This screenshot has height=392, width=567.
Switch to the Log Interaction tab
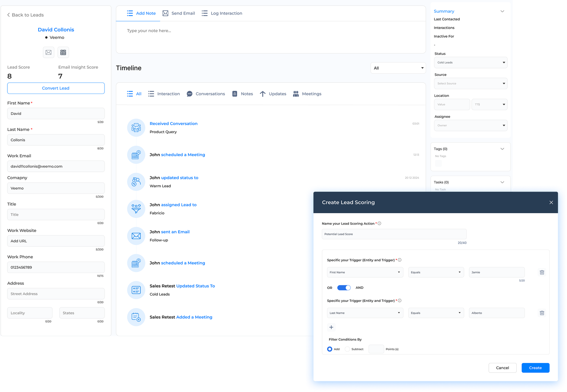(x=222, y=13)
